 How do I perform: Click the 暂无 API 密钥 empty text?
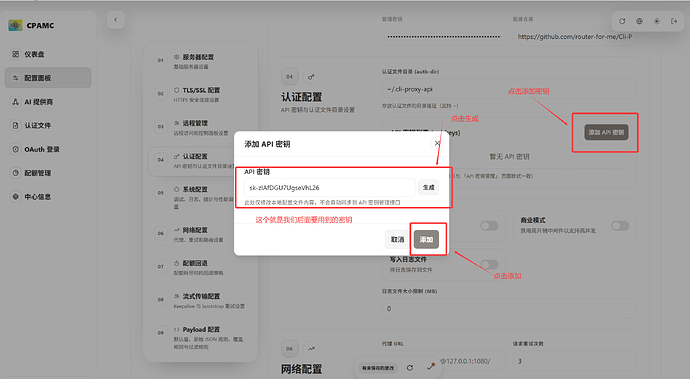(x=509, y=156)
